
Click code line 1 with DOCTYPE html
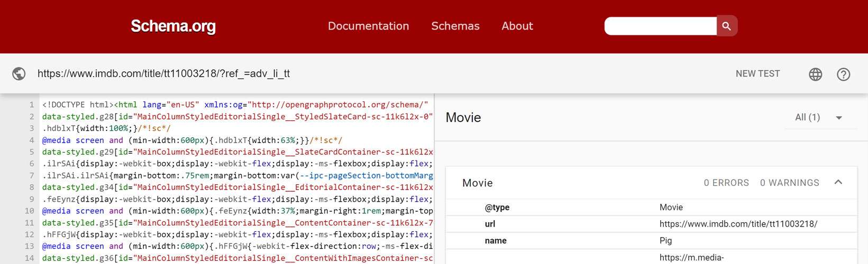(235, 105)
